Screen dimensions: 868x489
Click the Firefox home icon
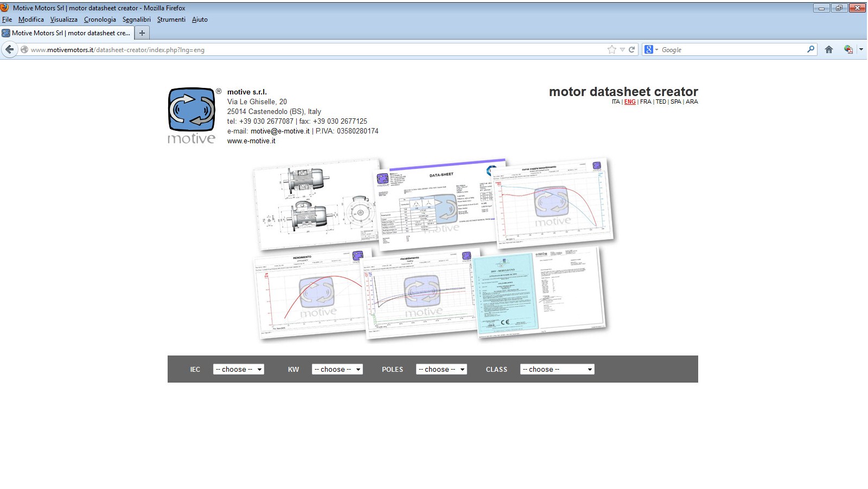pos(828,49)
